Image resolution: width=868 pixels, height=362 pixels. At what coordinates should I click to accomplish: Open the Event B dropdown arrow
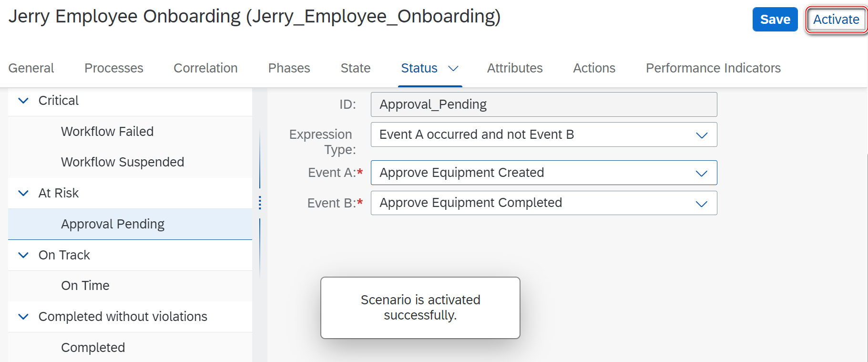click(x=701, y=204)
